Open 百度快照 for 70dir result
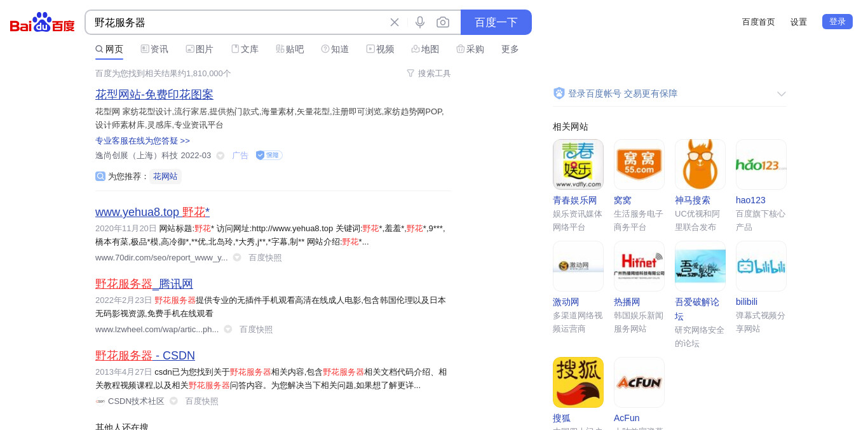 coord(265,258)
